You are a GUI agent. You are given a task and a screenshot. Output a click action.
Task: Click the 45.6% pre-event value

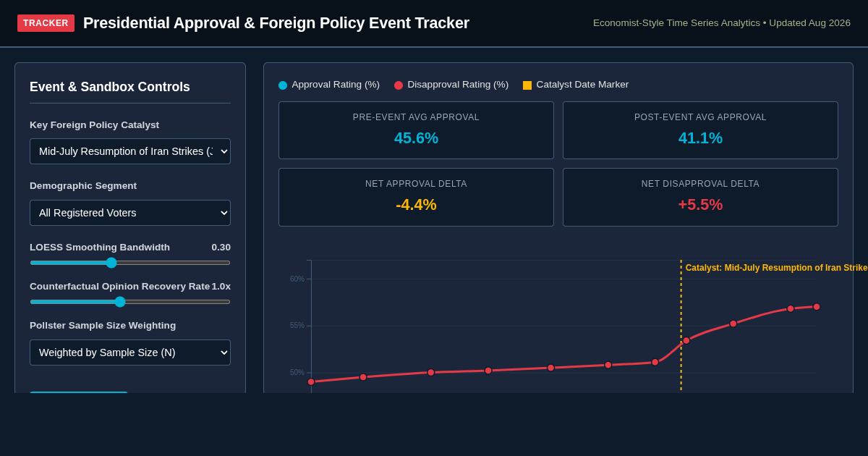click(416, 138)
